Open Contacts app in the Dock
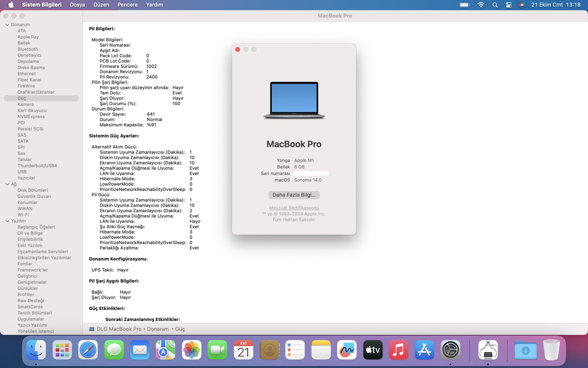Screen dimensions: 588x368 coord(269,350)
